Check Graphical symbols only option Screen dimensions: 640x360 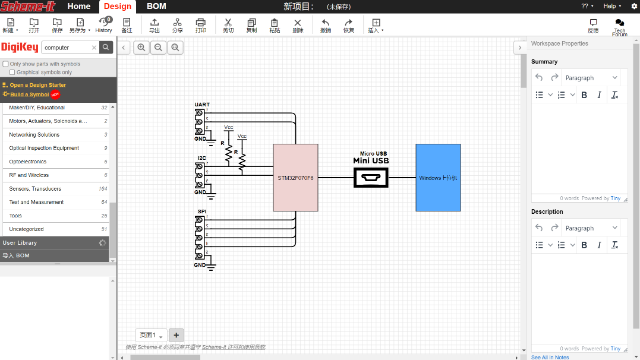click(12, 72)
